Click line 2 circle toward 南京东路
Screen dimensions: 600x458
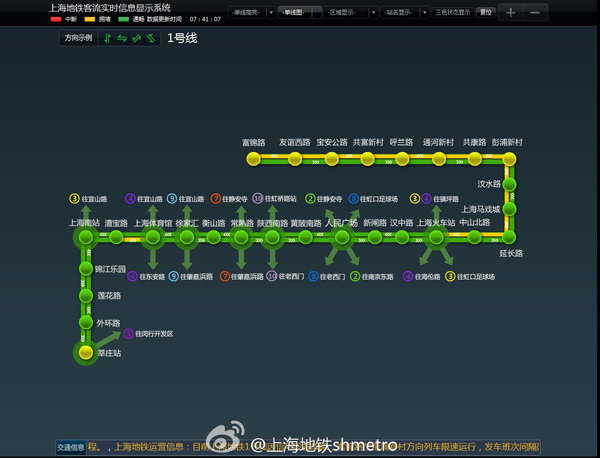click(355, 276)
